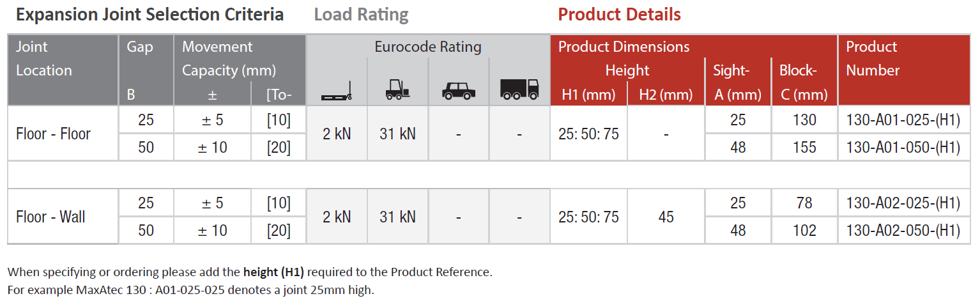Click the Product Dimensions header
This screenshot has width=980, height=303.
click(x=624, y=47)
